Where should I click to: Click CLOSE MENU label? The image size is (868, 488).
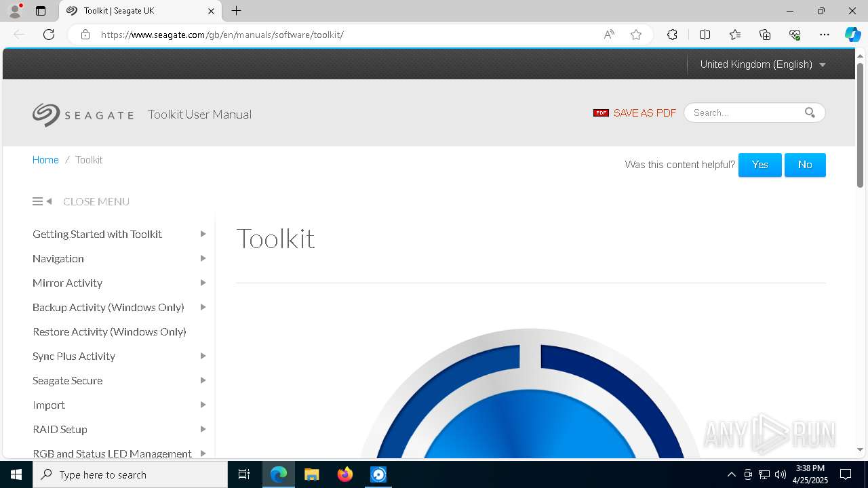point(96,201)
